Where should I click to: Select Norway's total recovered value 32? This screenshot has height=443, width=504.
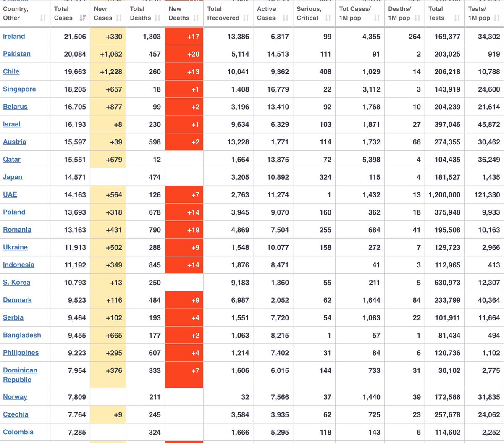[245, 397]
